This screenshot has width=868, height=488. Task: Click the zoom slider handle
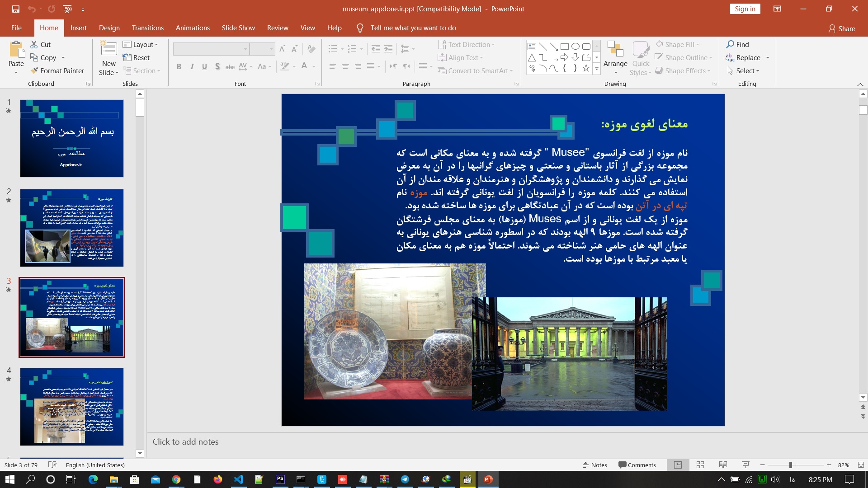coord(791,465)
